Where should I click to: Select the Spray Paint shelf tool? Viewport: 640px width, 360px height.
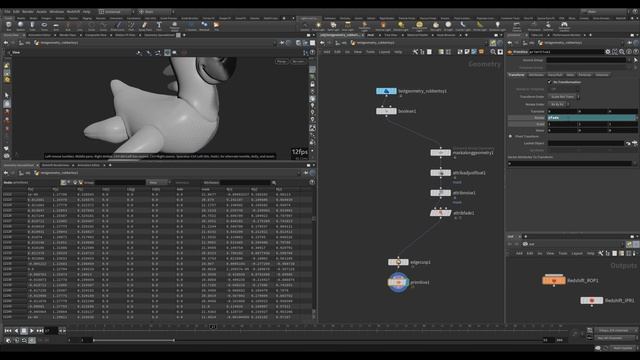[144, 26]
